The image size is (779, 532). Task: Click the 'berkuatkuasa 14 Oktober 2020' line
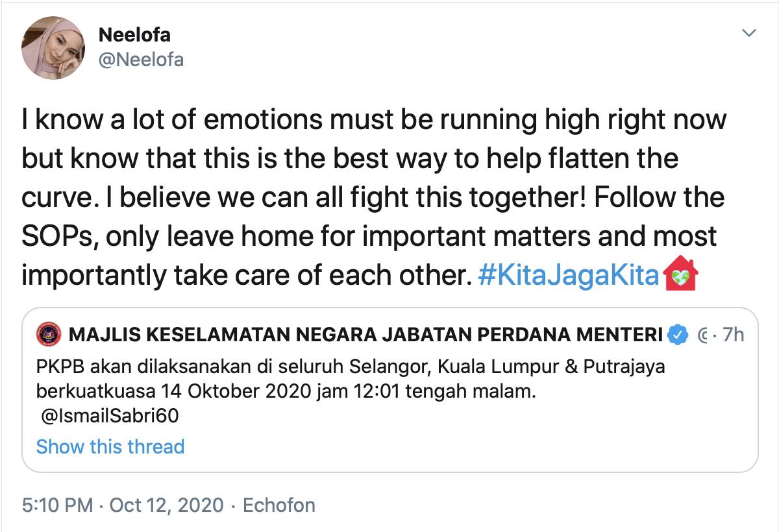coord(286,391)
